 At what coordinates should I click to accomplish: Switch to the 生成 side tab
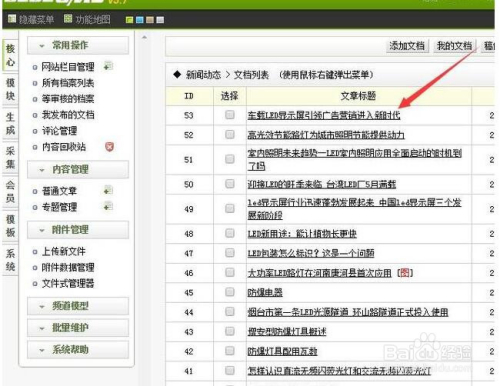point(10,124)
